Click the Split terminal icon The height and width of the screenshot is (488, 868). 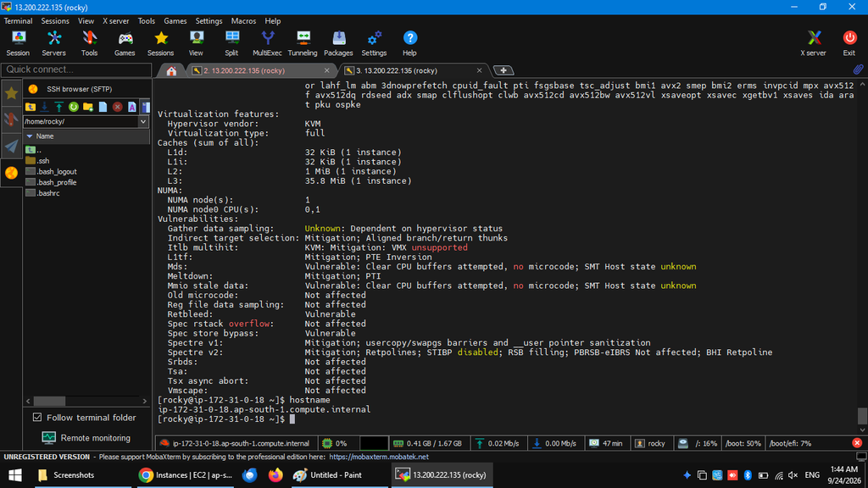(x=231, y=43)
